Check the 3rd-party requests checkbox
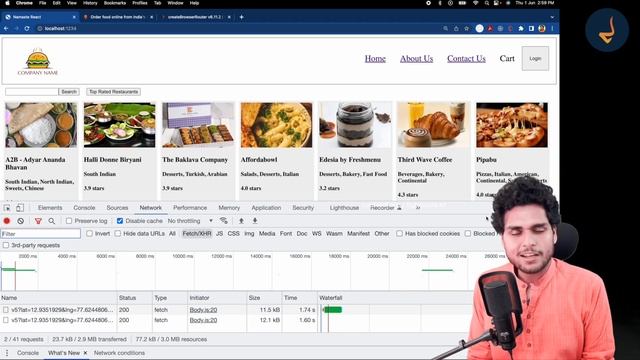 (6, 245)
